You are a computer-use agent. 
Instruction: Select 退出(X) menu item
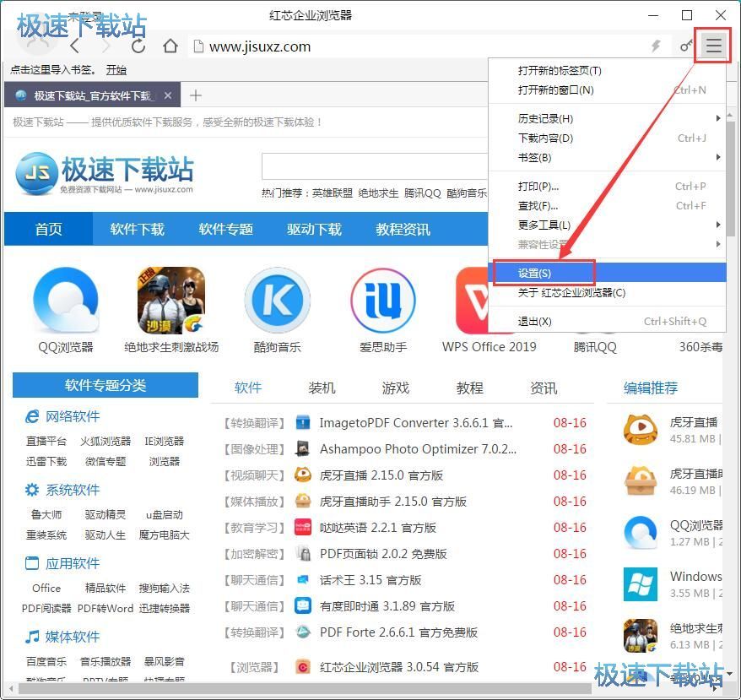[608, 321]
